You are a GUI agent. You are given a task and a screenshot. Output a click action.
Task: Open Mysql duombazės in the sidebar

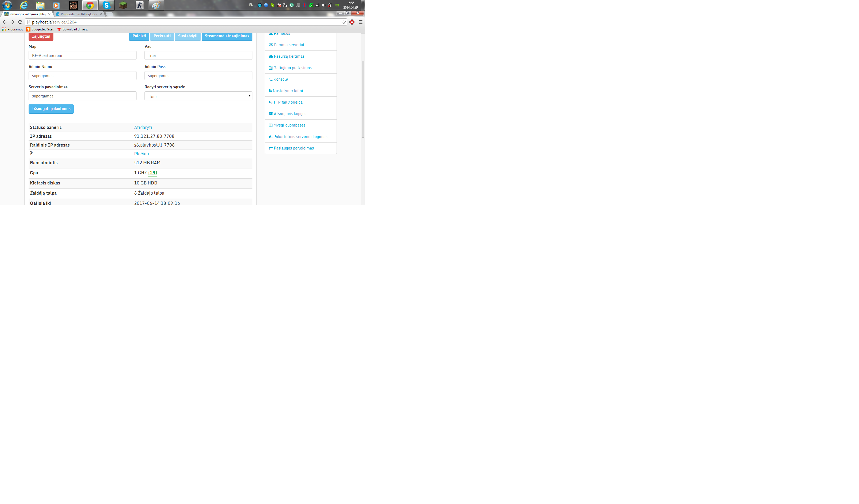click(301, 125)
